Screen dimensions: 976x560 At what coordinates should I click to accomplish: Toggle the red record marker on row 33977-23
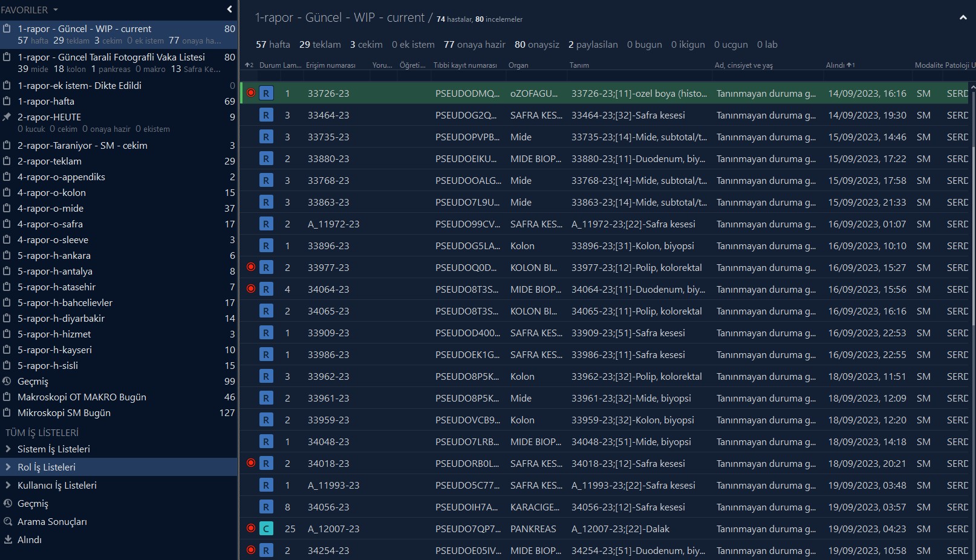(x=251, y=267)
